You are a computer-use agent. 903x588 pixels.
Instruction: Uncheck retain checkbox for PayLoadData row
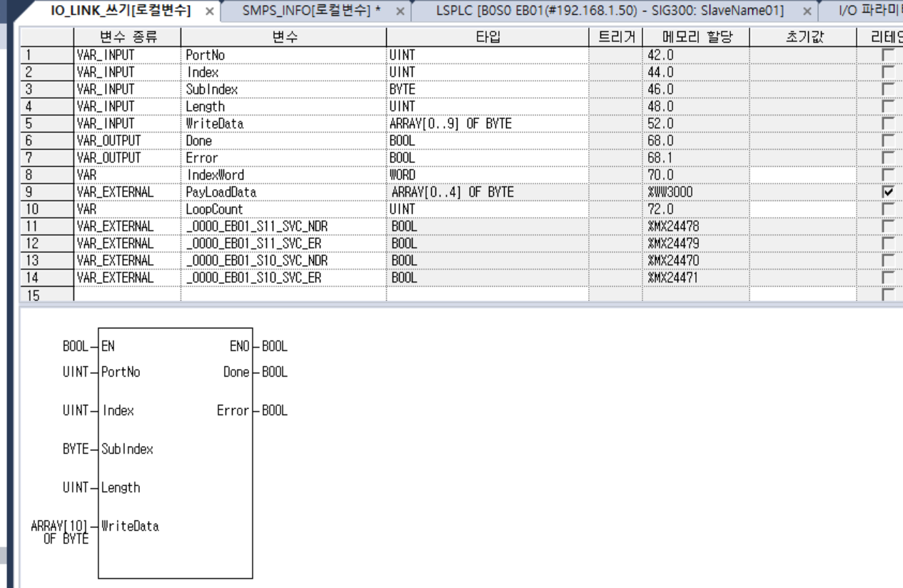[887, 191]
